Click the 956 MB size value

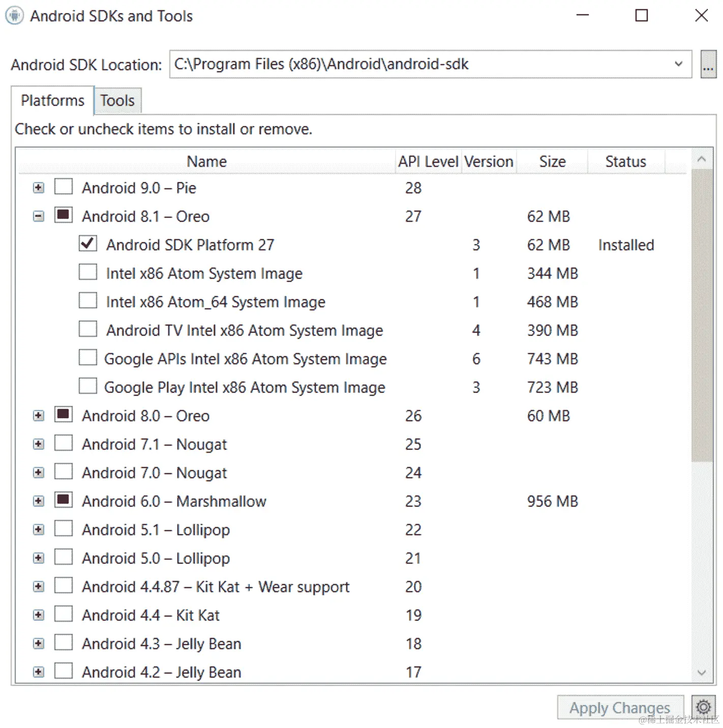[553, 502]
